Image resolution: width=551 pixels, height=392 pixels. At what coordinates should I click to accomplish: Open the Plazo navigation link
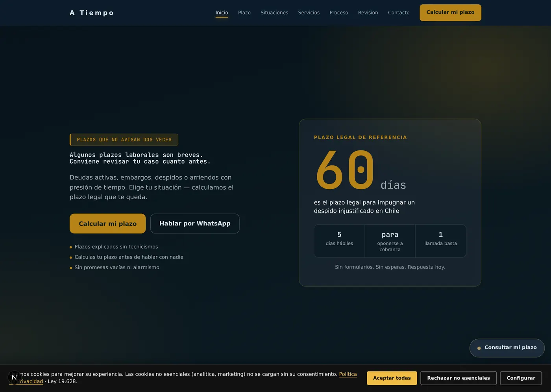pyautogui.click(x=244, y=13)
